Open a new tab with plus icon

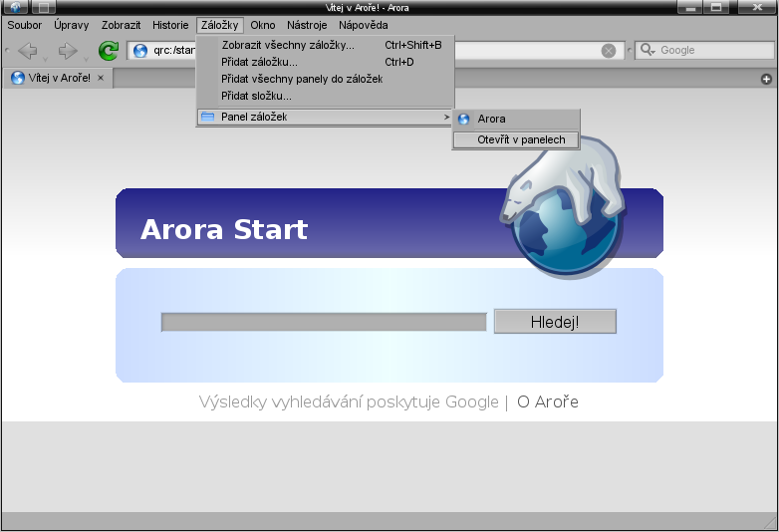(x=766, y=79)
